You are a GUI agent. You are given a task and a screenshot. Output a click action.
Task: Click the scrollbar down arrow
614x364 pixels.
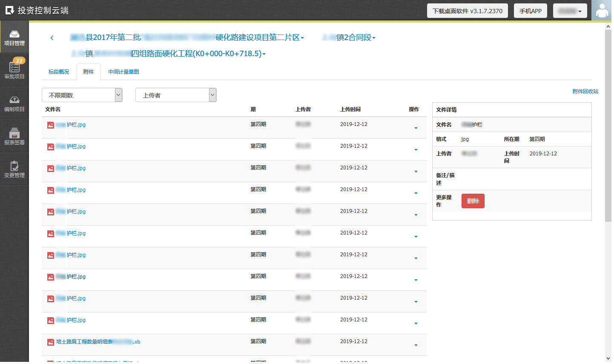[608, 358]
